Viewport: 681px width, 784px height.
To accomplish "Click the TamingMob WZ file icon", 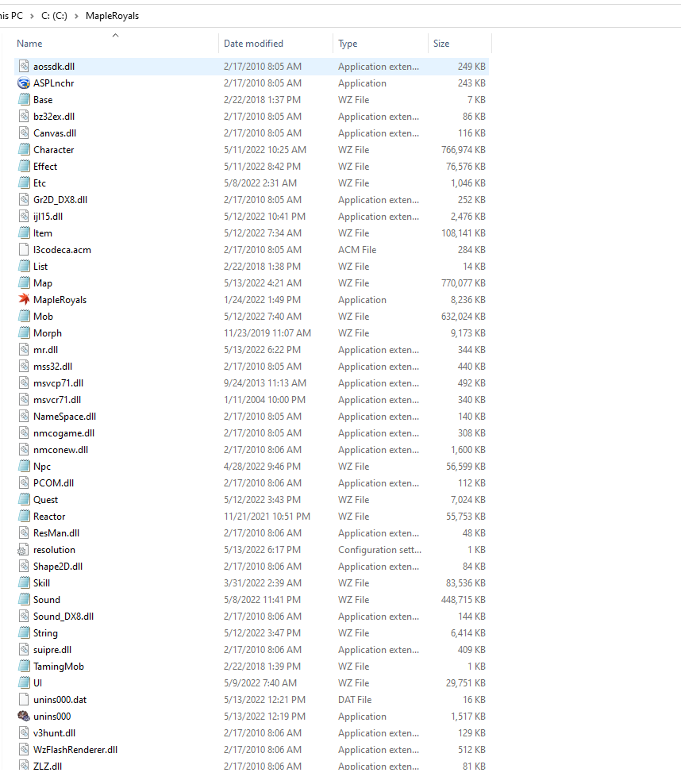I will pos(24,666).
